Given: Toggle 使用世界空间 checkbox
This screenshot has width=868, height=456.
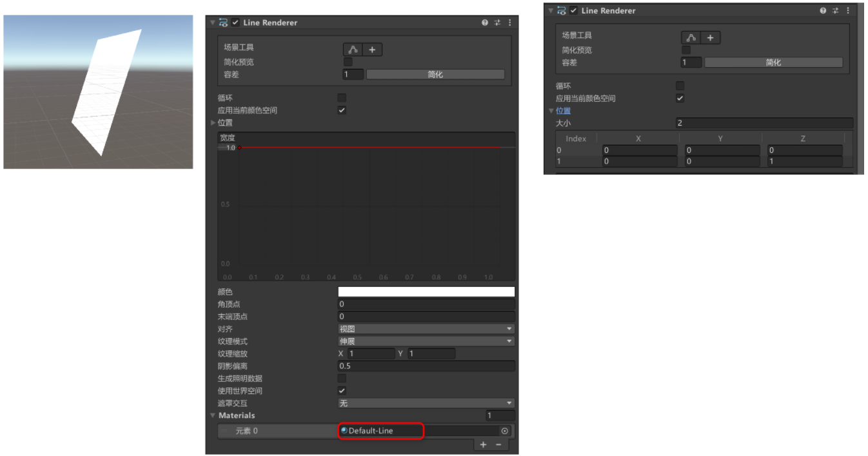Looking at the screenshot, I should tap(342, 391).
